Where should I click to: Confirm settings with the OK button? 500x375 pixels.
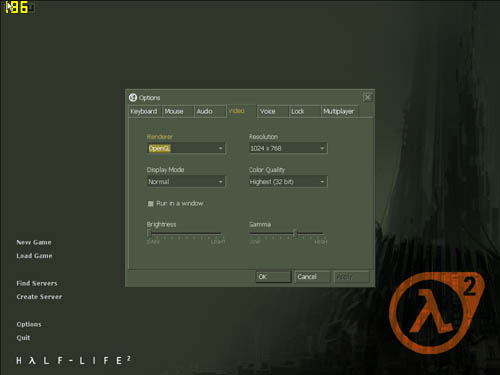click(x=274, y=277)
